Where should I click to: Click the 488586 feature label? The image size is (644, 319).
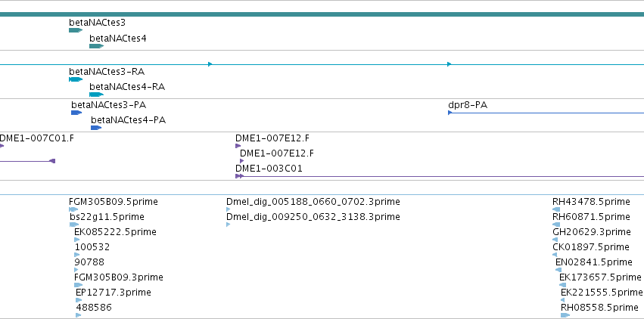coord(94,307)
